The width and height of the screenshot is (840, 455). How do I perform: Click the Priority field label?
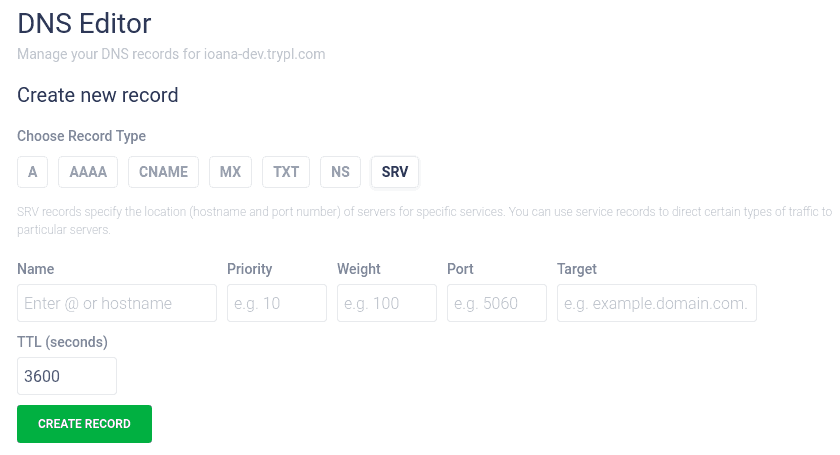[250, 269]
